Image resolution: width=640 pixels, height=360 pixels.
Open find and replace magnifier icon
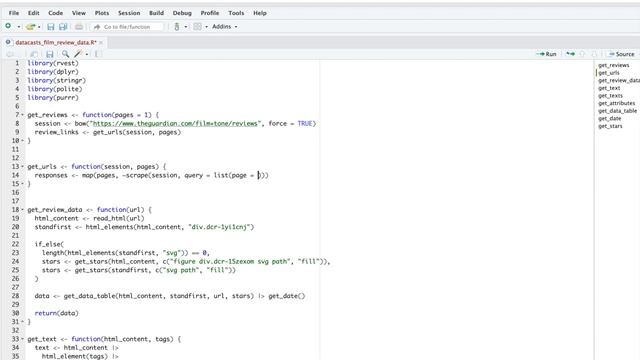point(65,54)
